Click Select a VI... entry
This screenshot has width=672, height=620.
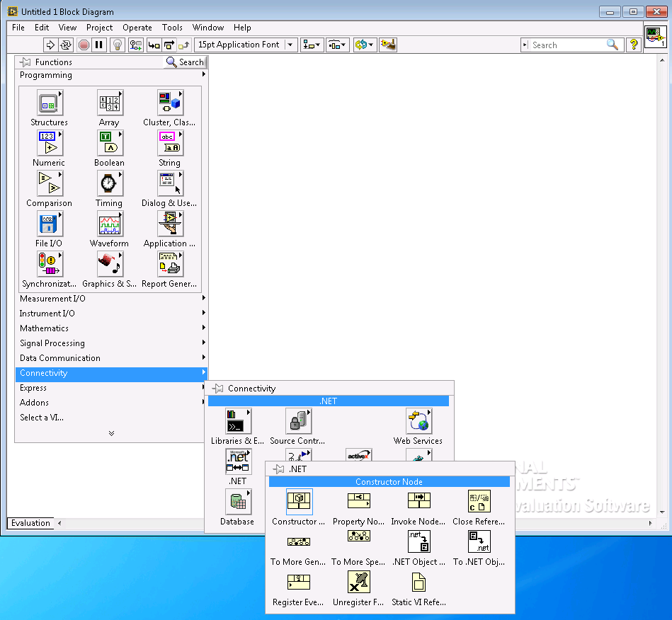click(x=42, y=418)
